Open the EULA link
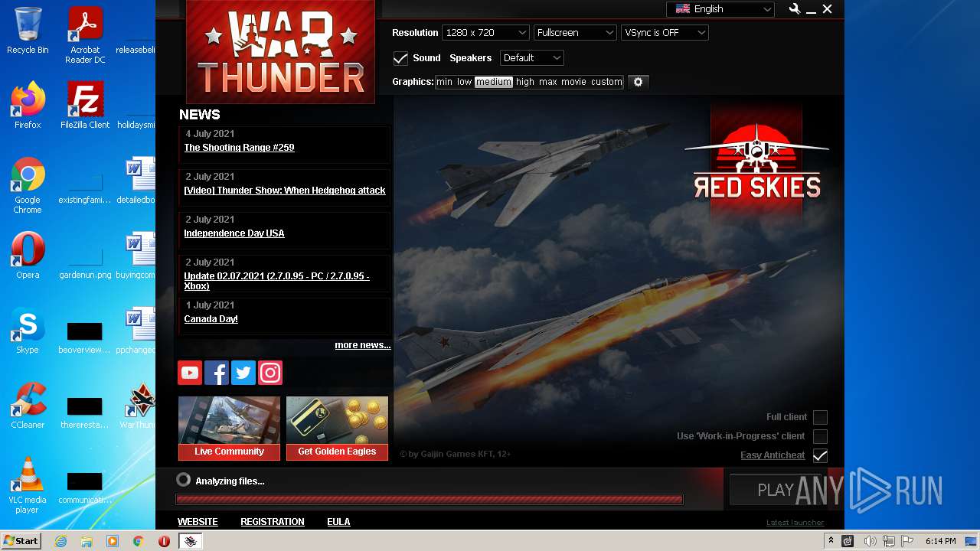The height and width of the screenshot is (551, 980). pos(338,522)
